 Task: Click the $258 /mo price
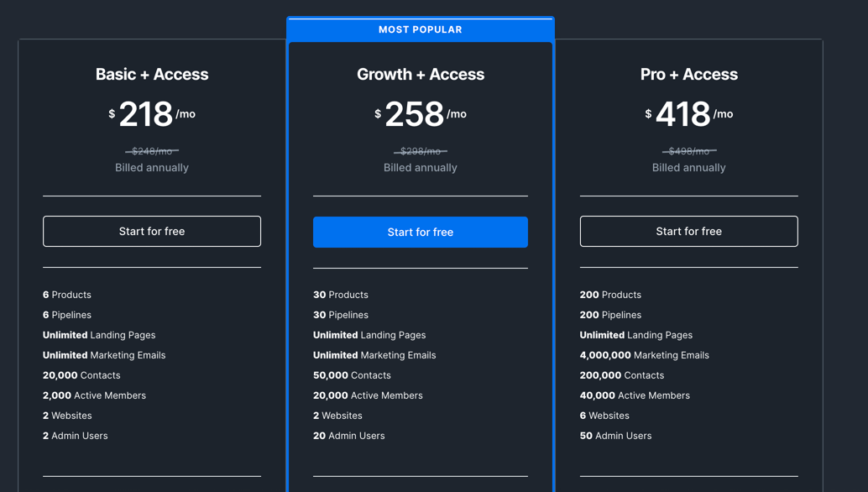coord(421,114)
